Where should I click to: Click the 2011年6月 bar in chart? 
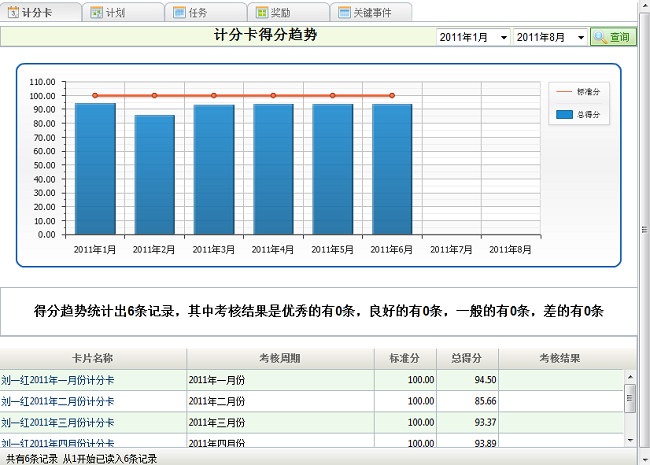point(392,170)
